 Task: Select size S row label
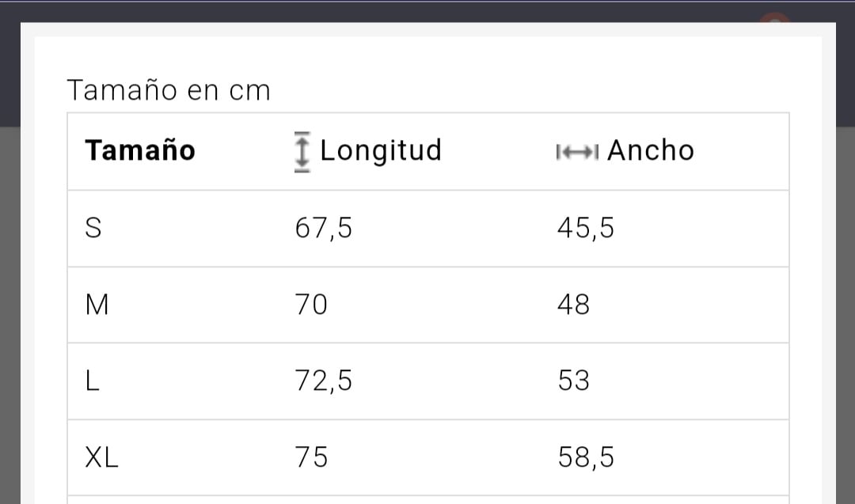click(93, 228)
